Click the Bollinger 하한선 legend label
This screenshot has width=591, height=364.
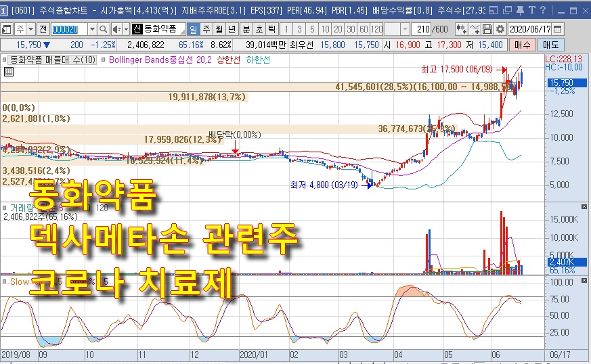click(x=258, y=60)
